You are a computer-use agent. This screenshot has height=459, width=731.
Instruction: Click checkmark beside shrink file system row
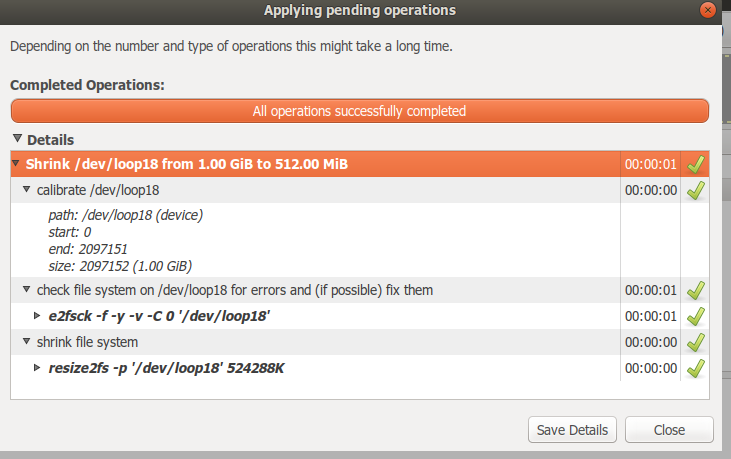point(696,343)
